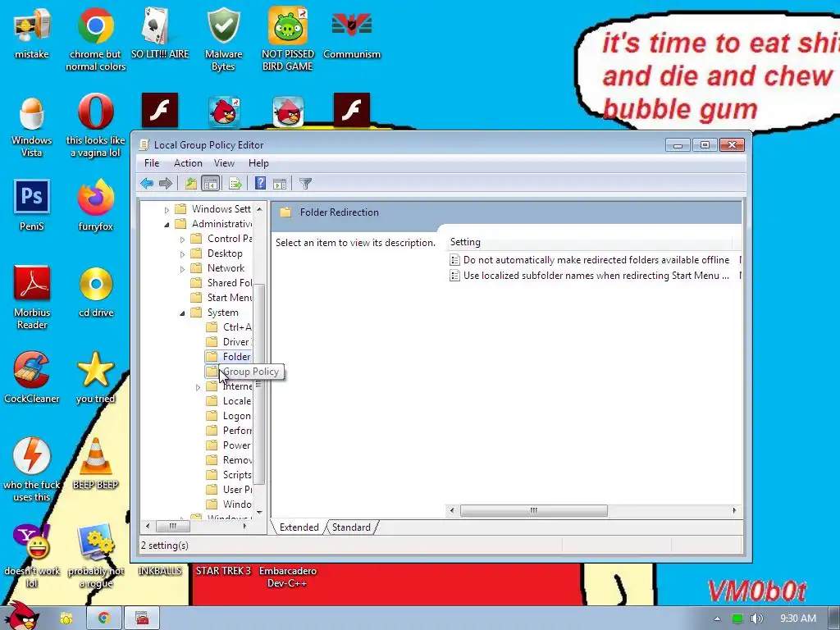The width and height of the screenshot is (840, 630).
Task: Expand the Desktop tree node
Action: pos(182,254)
